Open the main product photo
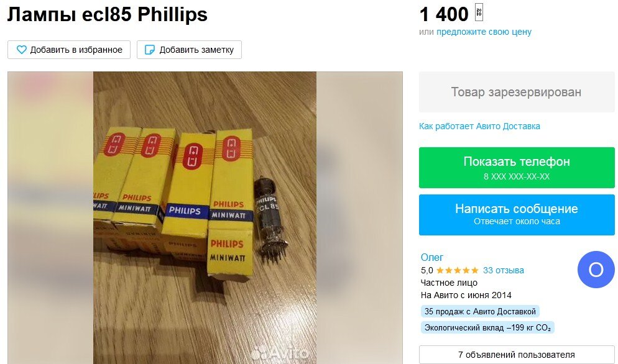This screenshot has height=364, width=618. coord(205,217)
